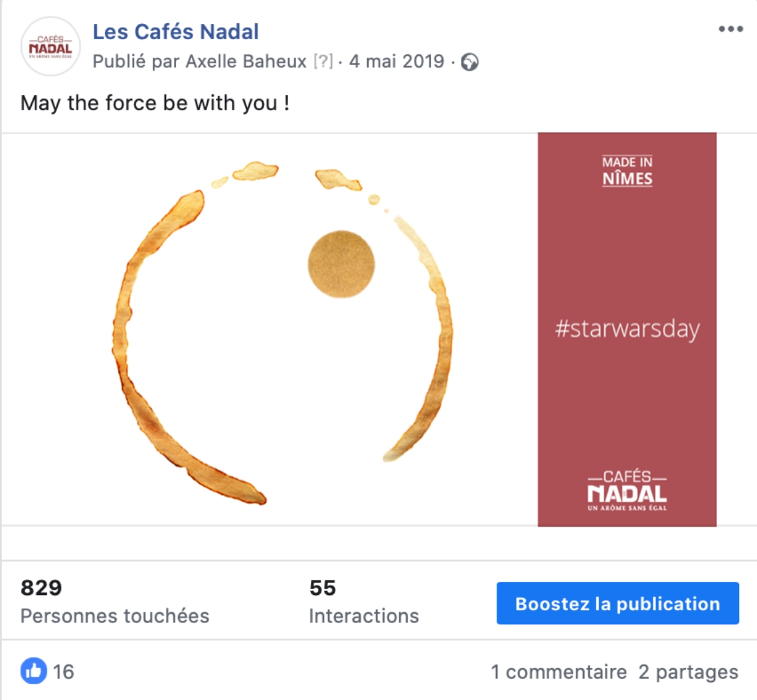This screenshot has width=757, height=700.
Task: Open the 55 Interactions statistic
Action: 363,602
